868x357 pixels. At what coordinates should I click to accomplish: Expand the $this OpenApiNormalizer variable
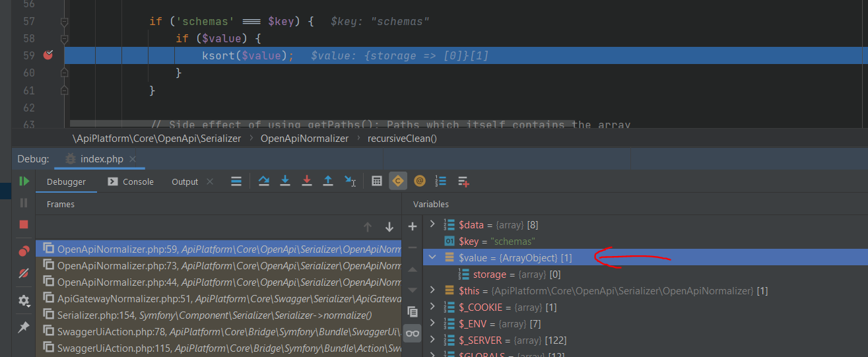tap(432, 290)
